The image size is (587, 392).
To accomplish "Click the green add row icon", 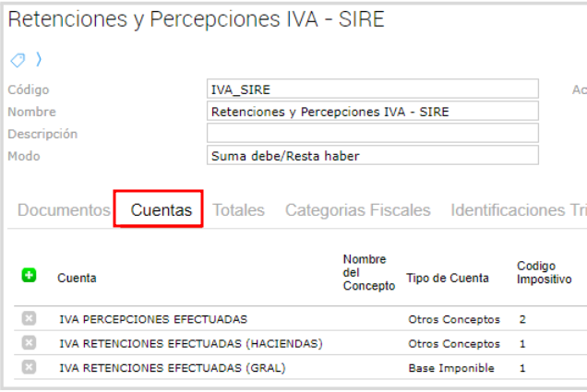I will [x=29, y=276].
